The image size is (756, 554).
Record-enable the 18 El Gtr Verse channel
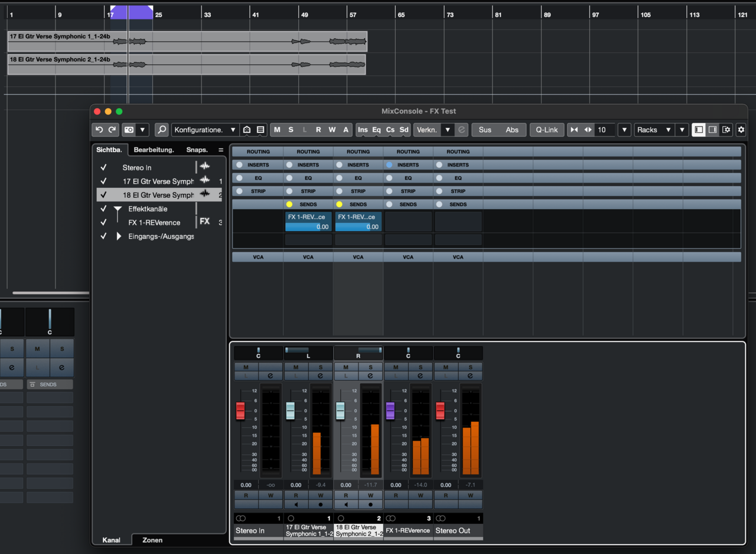(x=370, y=504)
